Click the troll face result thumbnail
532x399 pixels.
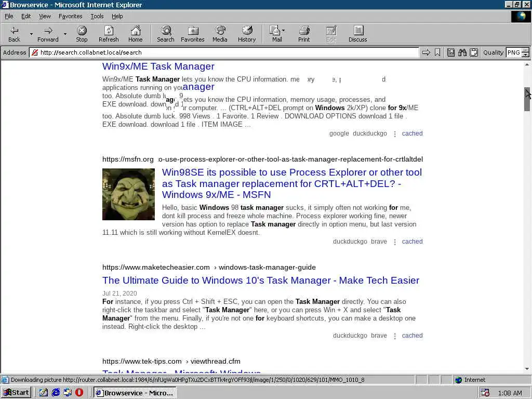pos(129,194)
